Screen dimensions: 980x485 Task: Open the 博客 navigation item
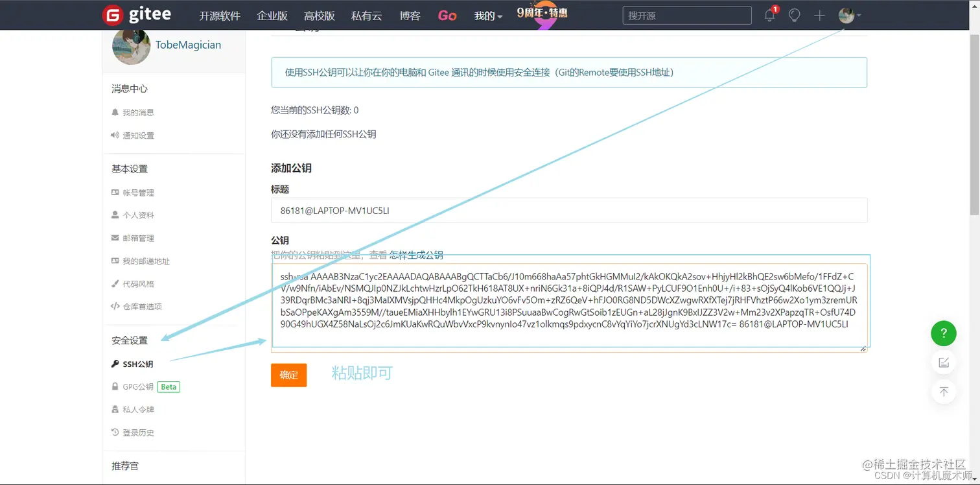[x=410, y=15]
